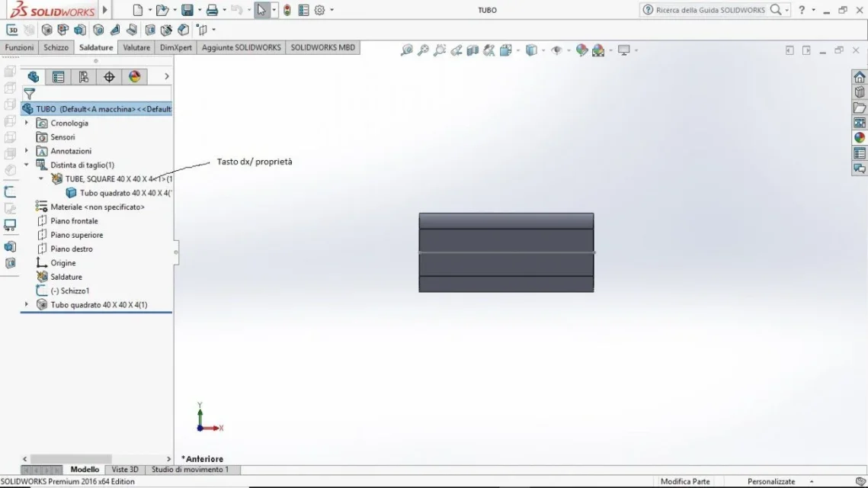Open the SOLIDWORKS MBD tab

(x=322, y=47)
